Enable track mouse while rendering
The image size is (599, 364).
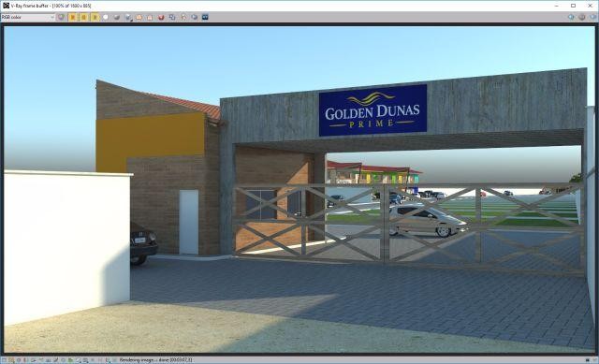coord(183,17)
